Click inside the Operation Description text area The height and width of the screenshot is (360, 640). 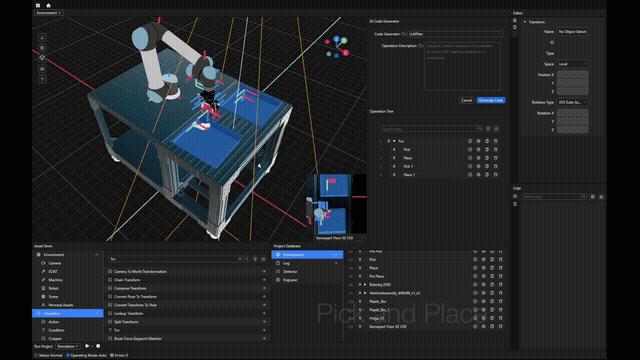462,66
